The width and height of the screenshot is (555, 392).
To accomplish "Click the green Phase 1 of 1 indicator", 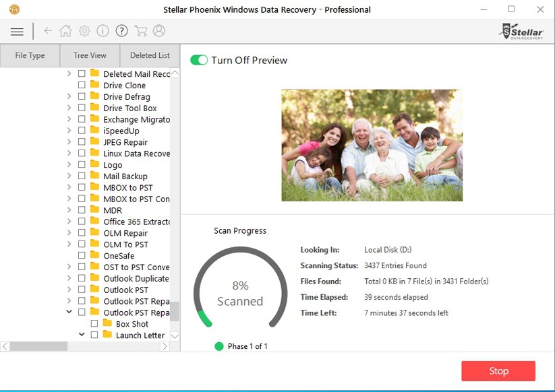I will tap(219, 346).
